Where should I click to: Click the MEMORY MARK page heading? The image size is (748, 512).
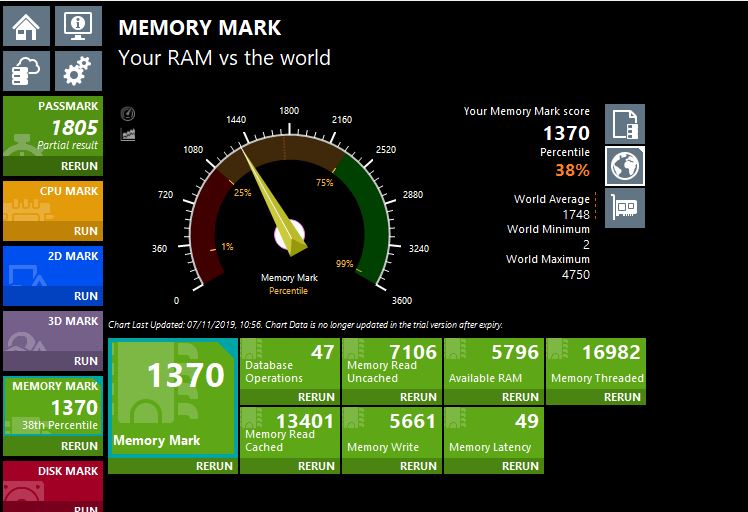pos(199,28)
